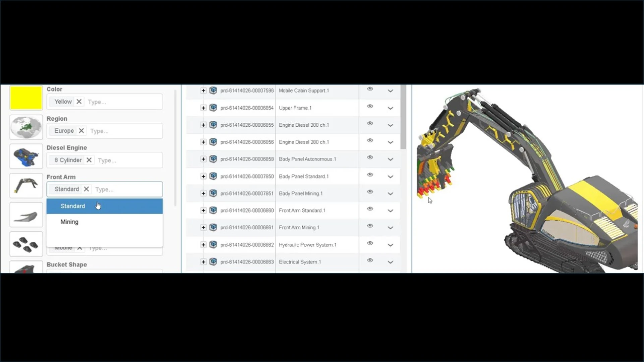Toggle visibility eye for Engine Diesel 200 ch.1
Screen dimensions: 644x362
pos(370,123)
